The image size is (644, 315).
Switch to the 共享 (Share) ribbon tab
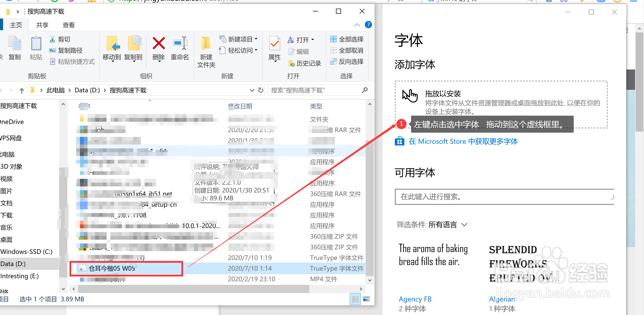pyautogui.click(x=42, y=25)
